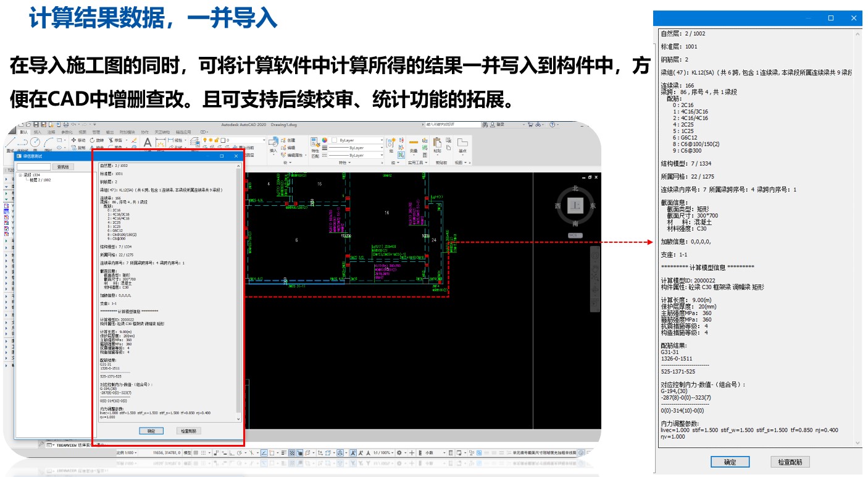The image size is (868, 477).
Task: Click the Move tool in ribbon
Action: 78,140
